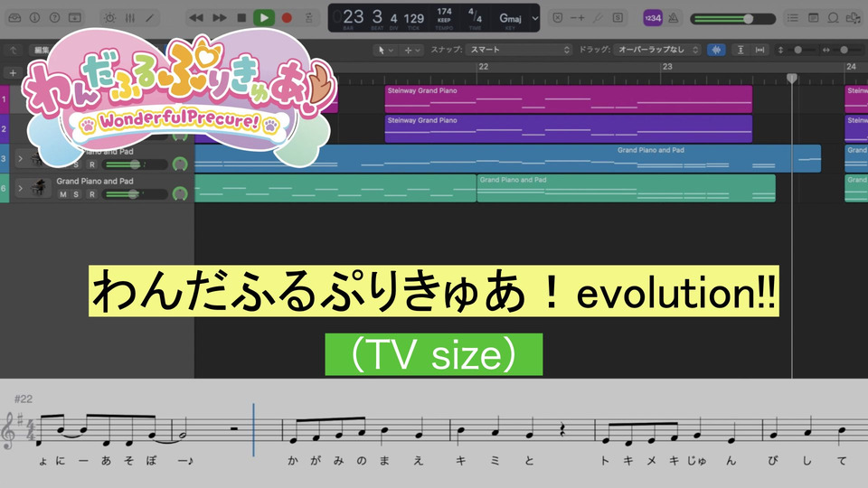Open the LCD display mode dropdown arrow

click(x=534, y=18)
